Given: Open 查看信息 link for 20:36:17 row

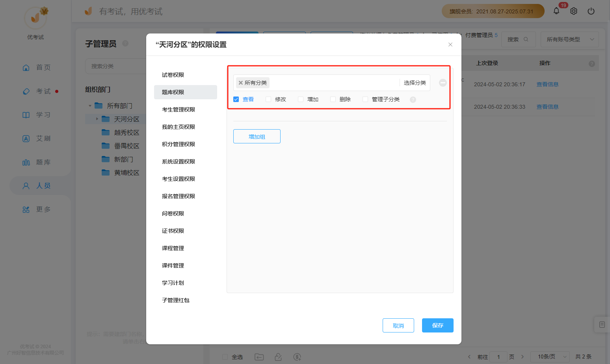Looking at the screenshot, I should coord(547,84).
